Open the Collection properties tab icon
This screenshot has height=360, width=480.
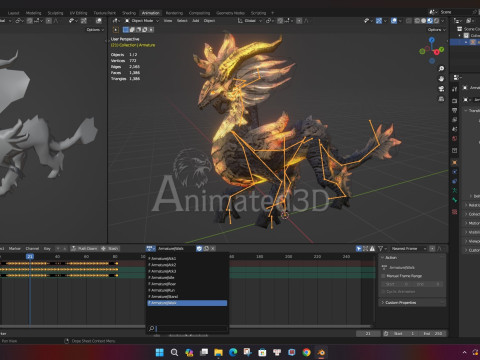[x=455, y=151]
